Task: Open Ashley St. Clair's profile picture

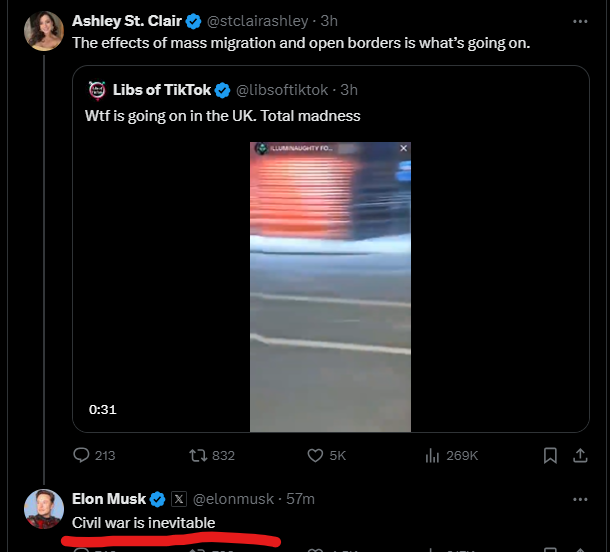Action: point(44,31)
